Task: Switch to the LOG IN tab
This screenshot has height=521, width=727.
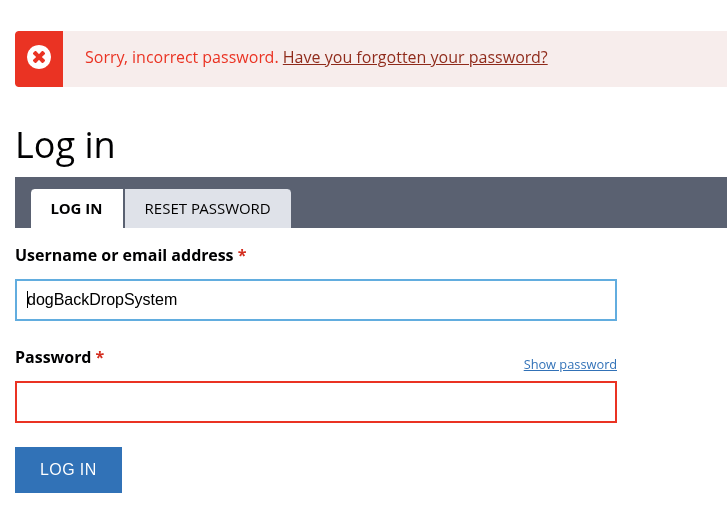Action: click(x=77, y=209)
